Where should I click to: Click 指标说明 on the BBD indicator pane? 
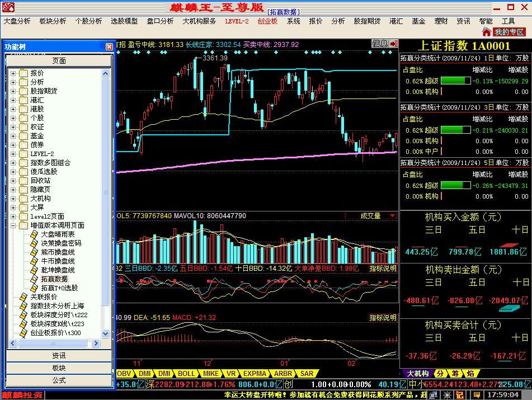click(x=383, y=269)
